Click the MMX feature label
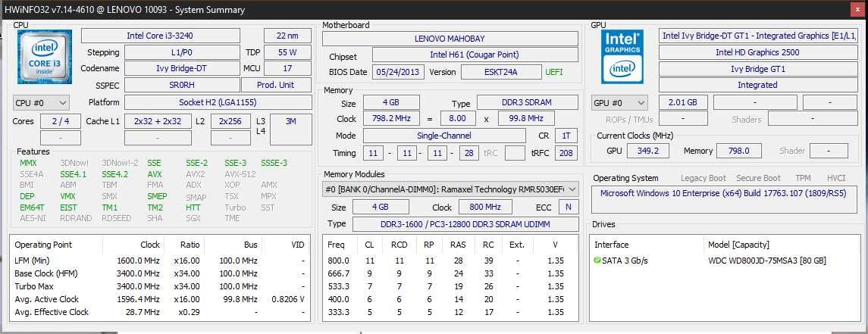 click(28, 163)
